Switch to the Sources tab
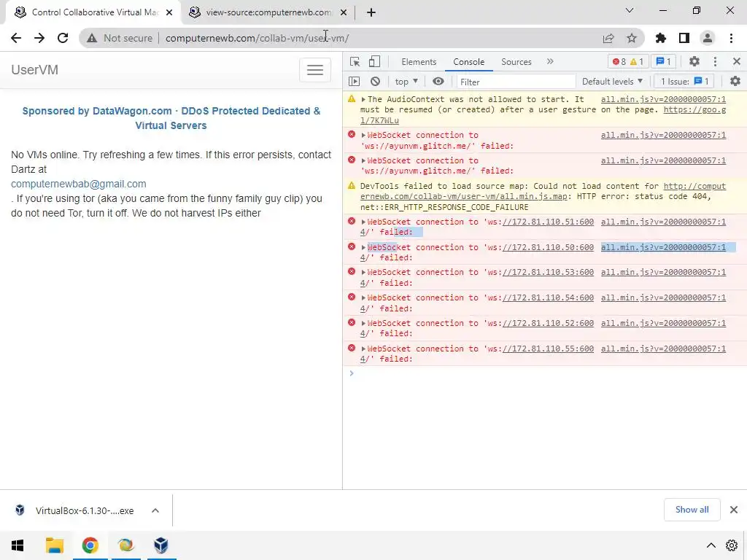 click(516, 62)
